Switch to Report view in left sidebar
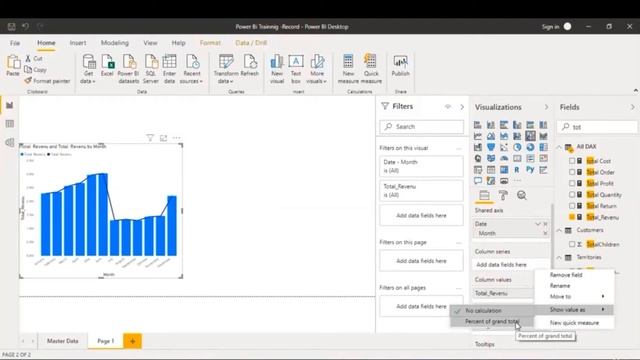This screenshot has height=360, width=640. point(10,106)
